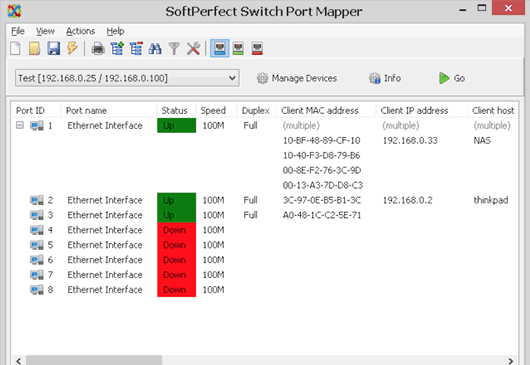
Task: Click the port icon for port 3
Action: click(x=37, y=215)
